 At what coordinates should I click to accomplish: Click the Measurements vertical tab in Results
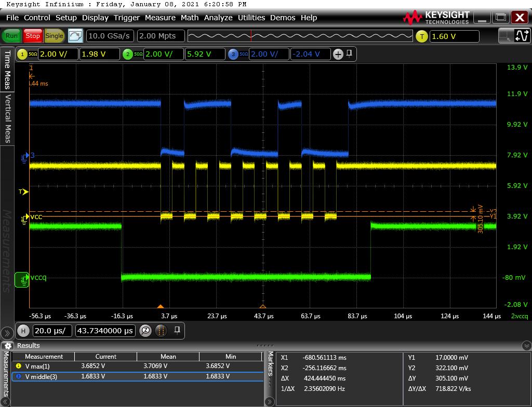pos(6,374)
